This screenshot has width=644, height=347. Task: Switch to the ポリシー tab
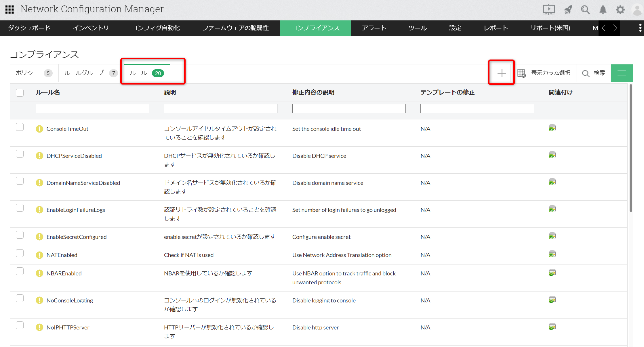coord(27,73)
